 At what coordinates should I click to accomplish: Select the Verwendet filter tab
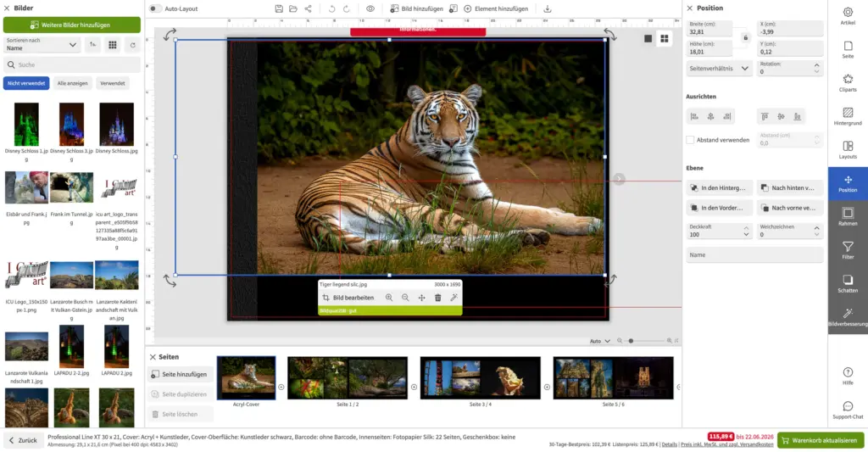(x=113, y=83)
